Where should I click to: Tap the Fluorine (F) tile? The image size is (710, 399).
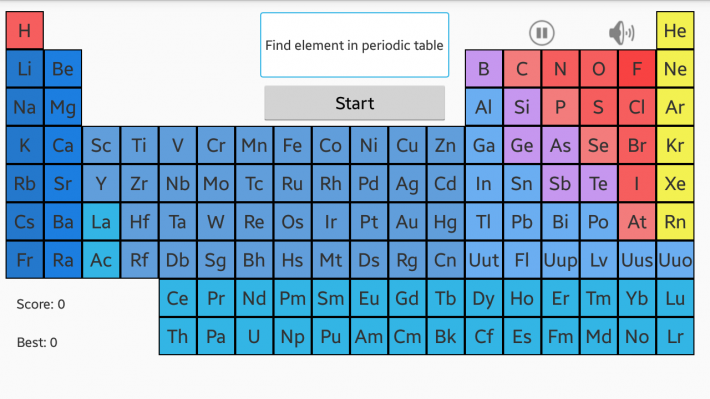click(x=637, y=69)
